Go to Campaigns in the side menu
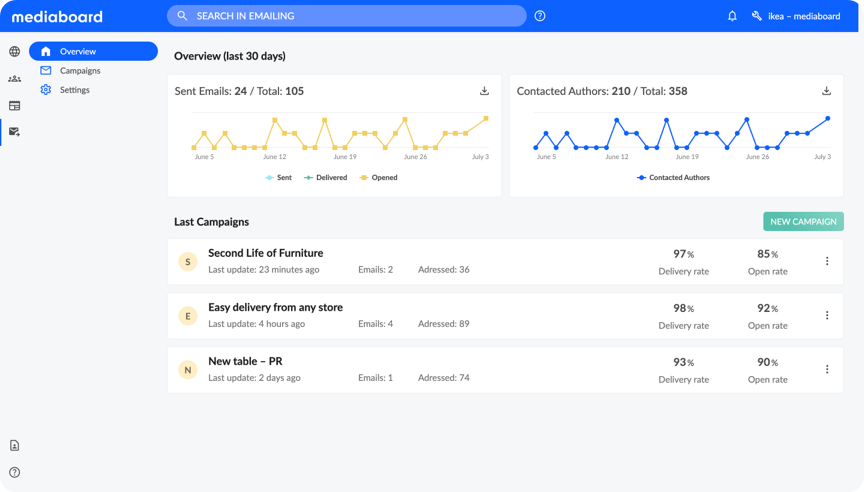This screenshot has height=492, width=864. (79, 71)
